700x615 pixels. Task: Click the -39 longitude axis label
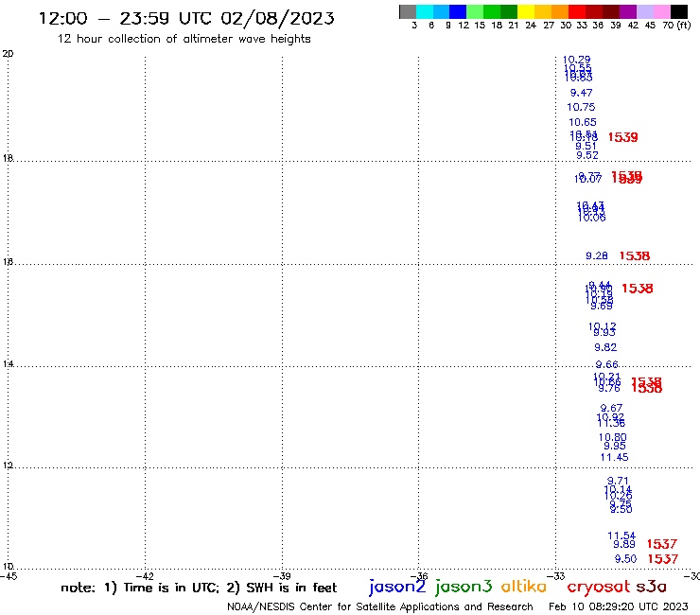pyautogui.click(x=282, y=576)
